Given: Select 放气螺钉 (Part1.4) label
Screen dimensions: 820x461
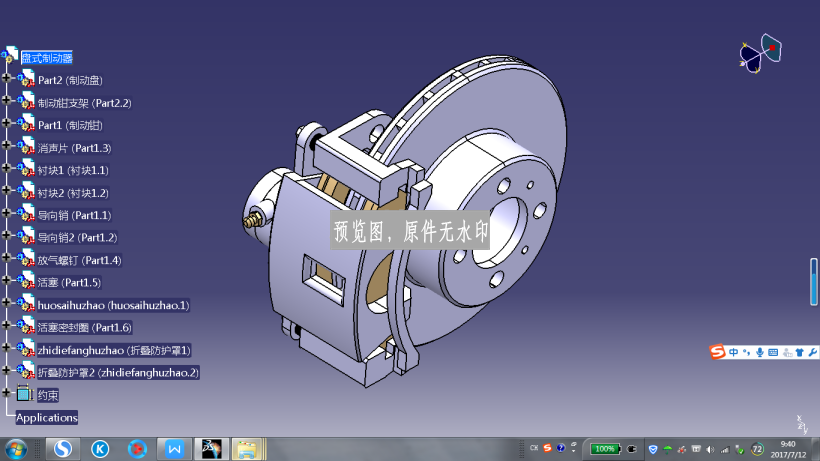Looking at the screenshot, I should (x=79, y=260).
